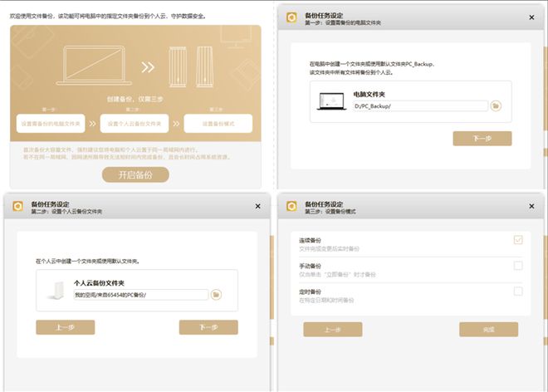Click app logo in 第二步 dialog title bar
This screenshot has width=548, height=392.
18,206
